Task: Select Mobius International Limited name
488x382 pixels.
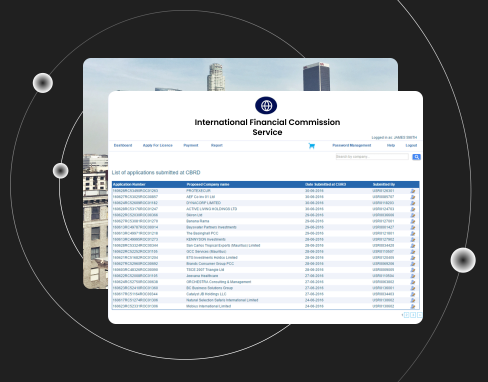Action: (208, 306)
